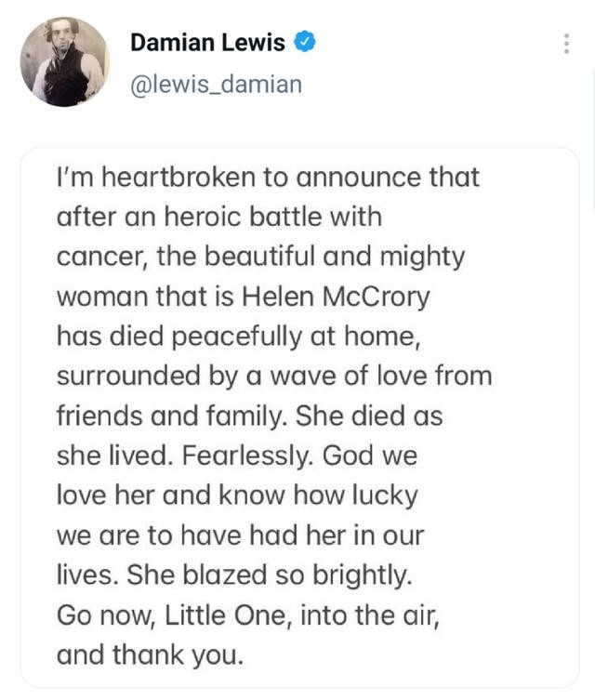Click the display name "Damian Lewis"

[x=208, y=42]
